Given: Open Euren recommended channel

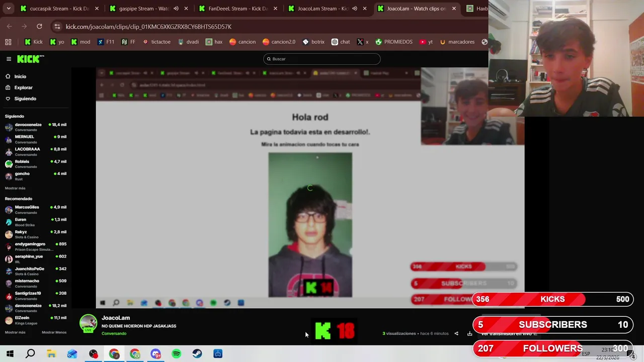Looking at the screenshot, I should pos(36,222).
